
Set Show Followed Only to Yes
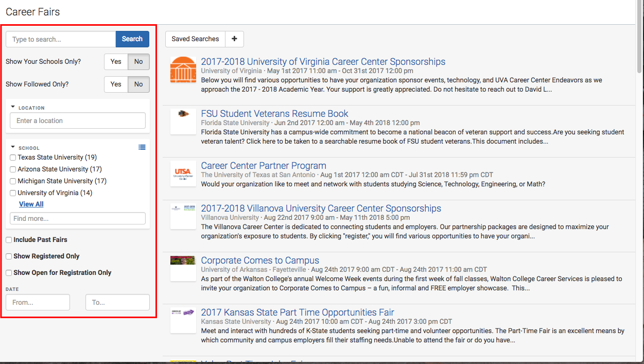click(x=116, y=84)
